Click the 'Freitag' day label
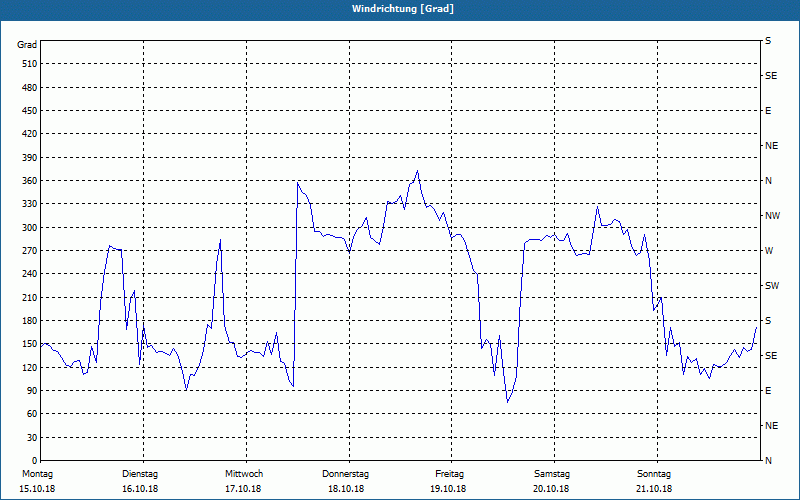800x500 pixels. point(449,474)
